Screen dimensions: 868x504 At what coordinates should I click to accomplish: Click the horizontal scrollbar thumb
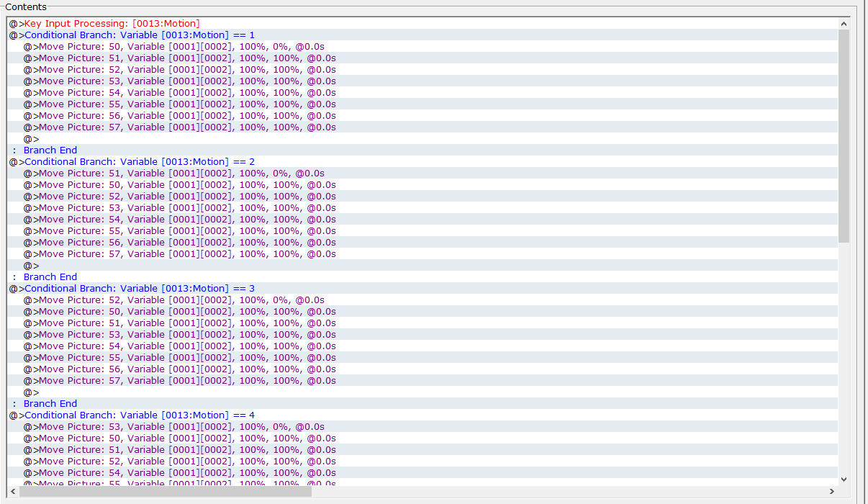[166, 492]
